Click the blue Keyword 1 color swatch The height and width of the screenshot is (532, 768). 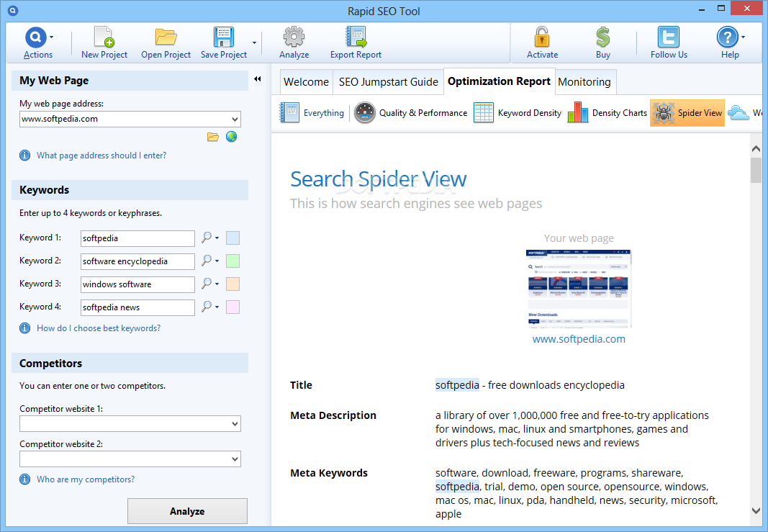click(x=232, y=238)
